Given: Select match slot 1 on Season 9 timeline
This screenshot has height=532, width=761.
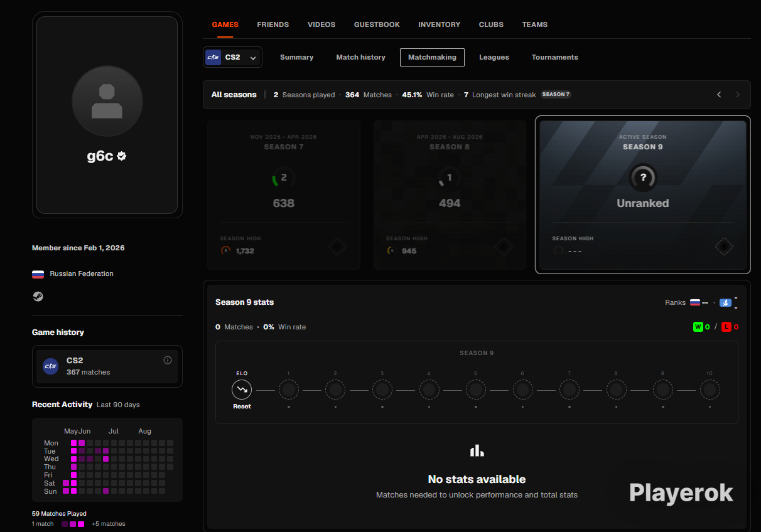Looking at the screenshot, I should pos(288,390).
